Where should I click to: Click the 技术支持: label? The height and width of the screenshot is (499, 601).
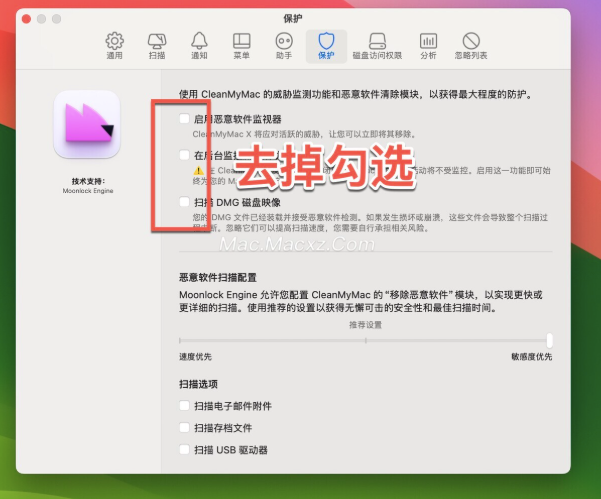click(88, 181)
